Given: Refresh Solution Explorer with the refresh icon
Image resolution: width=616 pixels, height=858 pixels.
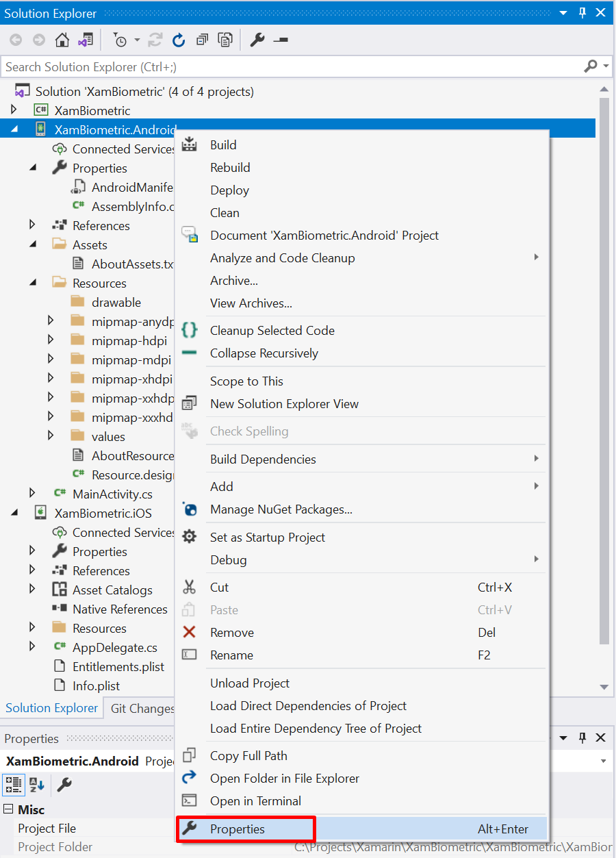Looking at the screenshot, I should click(179, 39).
